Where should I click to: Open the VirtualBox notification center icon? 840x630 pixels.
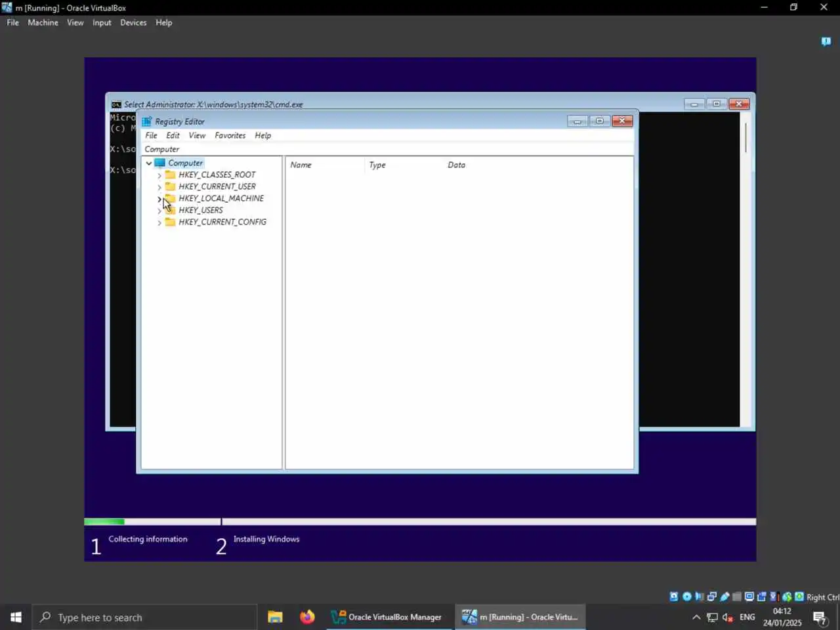[826, 41]
